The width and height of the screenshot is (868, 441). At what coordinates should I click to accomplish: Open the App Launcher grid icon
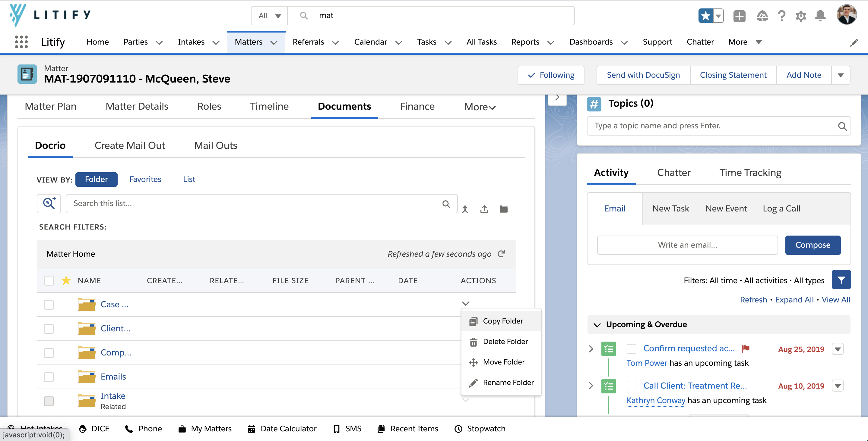21,42
